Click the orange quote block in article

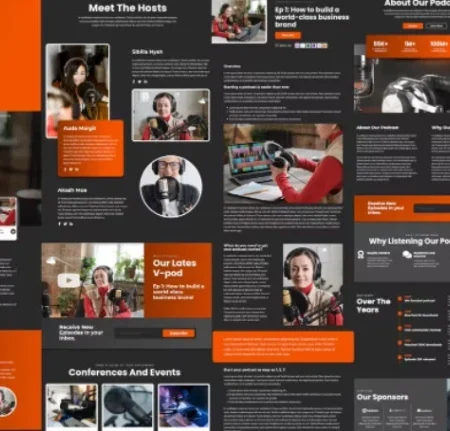click(283, 347)
